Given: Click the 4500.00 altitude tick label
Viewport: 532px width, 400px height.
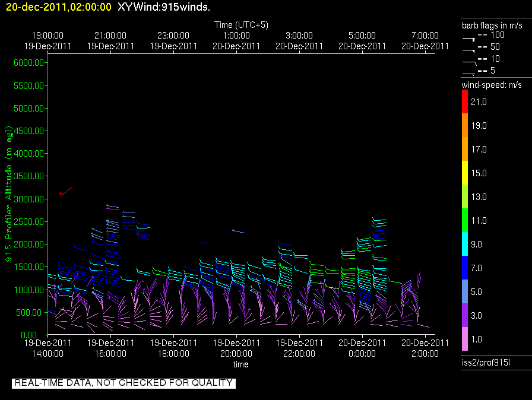Looking at the screenshot, I should [28, 131].
